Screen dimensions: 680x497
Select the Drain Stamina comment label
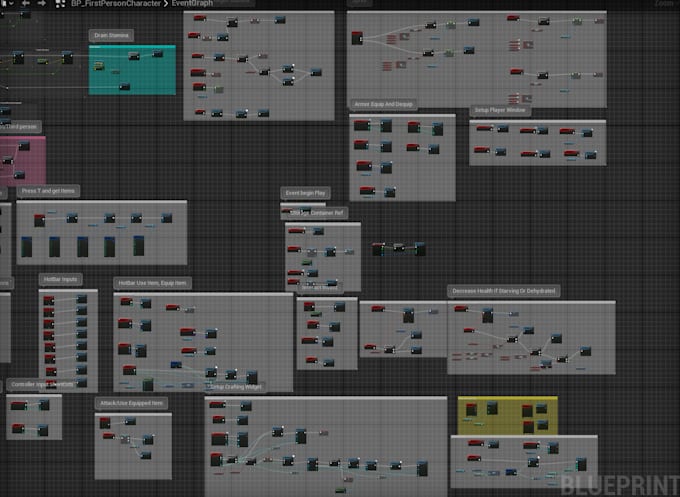[111, 35]
